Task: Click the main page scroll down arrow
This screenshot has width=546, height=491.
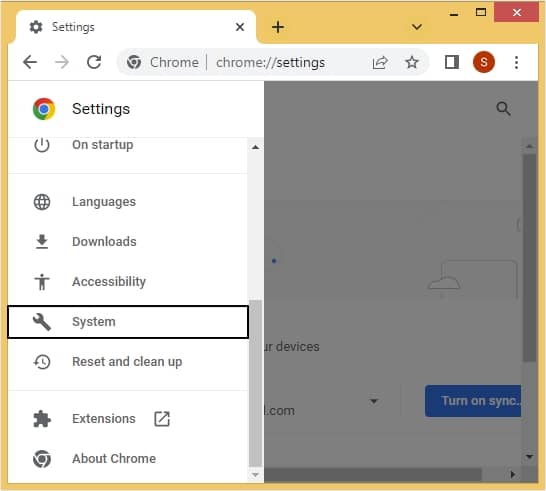Action: click(530, 457)
